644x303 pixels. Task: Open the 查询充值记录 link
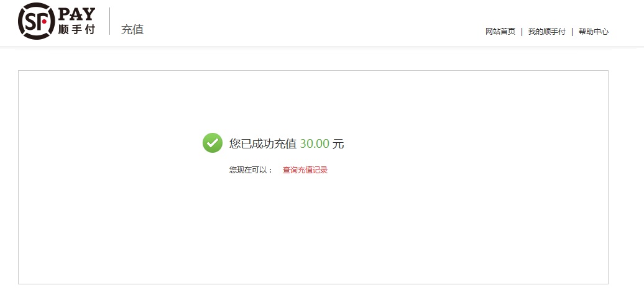[x=305, y=170]
